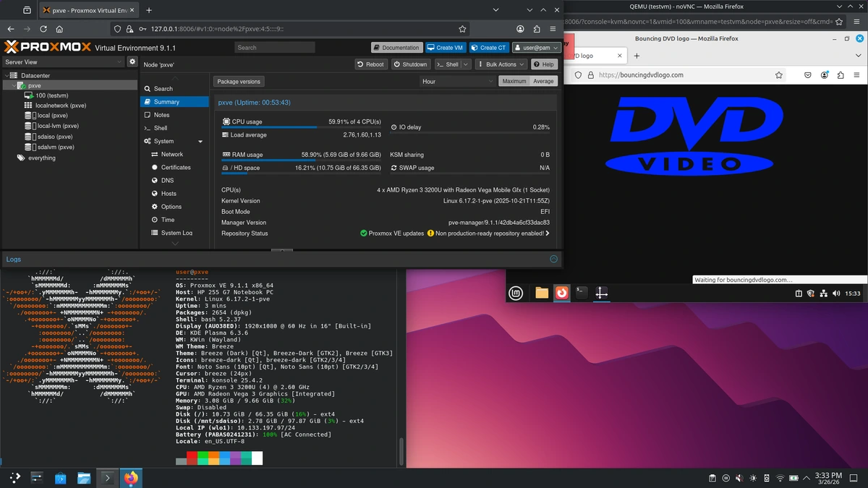Open the VM's file manager folder icon

pos(542,293)
